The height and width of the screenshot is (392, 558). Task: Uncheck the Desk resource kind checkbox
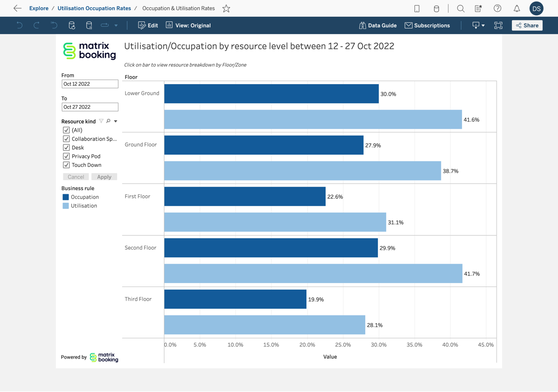point(66,148)
